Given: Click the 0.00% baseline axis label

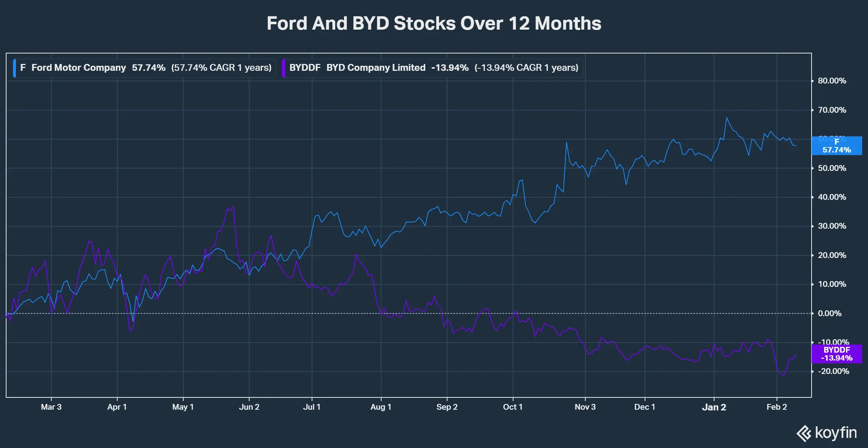Looking at the screenshot, I should 829,314.
